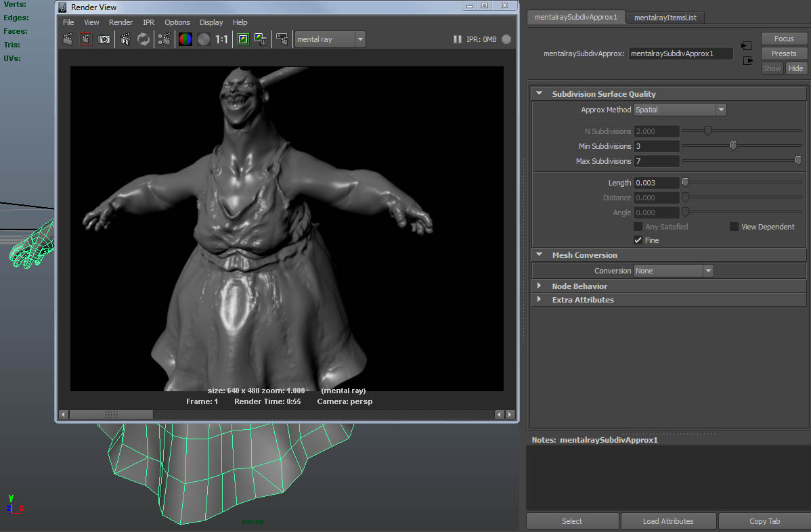Click the scrollbar left arrow at far left

point(63,415)
